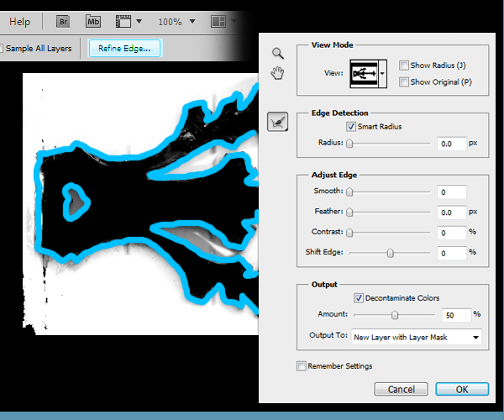Uncheck the Smart Radius checkbox
The height and width of the screenshot is (420, 504).
coord(351,126)
